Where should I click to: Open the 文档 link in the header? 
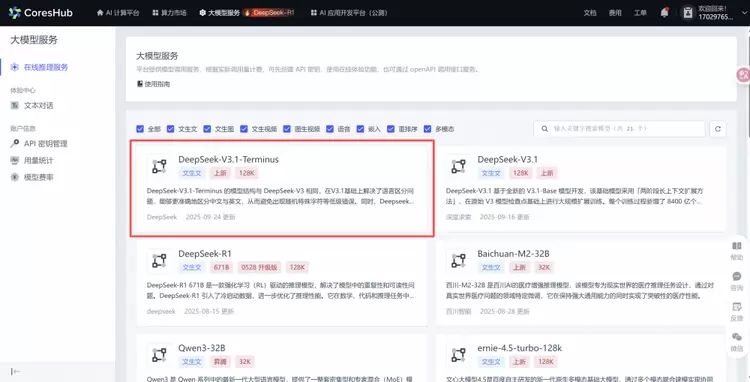[590, 13]
